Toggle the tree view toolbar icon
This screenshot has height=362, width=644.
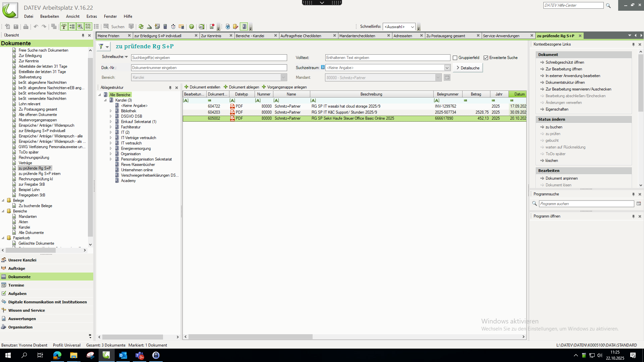[64, 26]
